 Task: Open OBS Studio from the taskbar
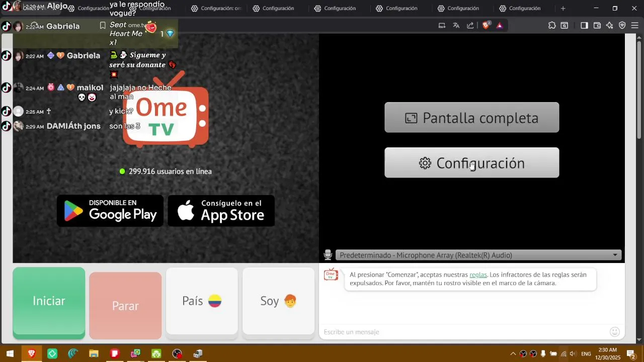coord(177,354)
